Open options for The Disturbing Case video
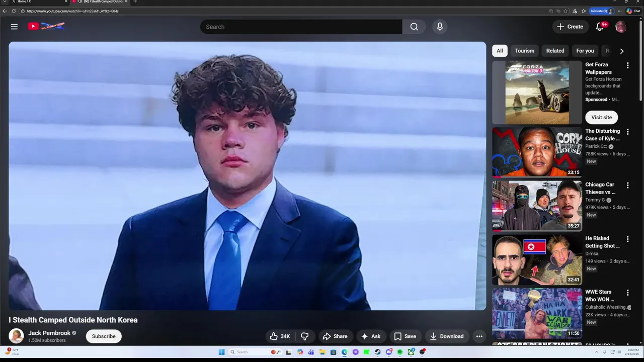The width and height of the screenshot is (644, 362). 627,132
